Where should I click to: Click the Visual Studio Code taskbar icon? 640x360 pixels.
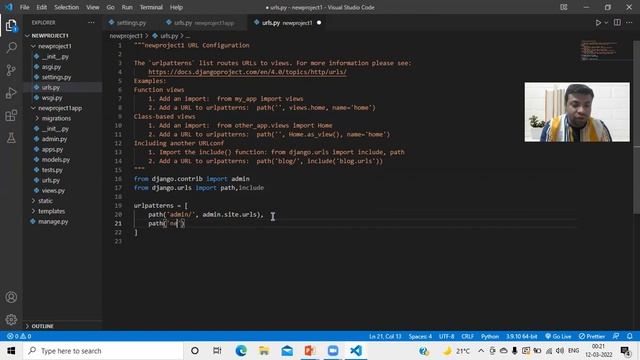[356, 351]
